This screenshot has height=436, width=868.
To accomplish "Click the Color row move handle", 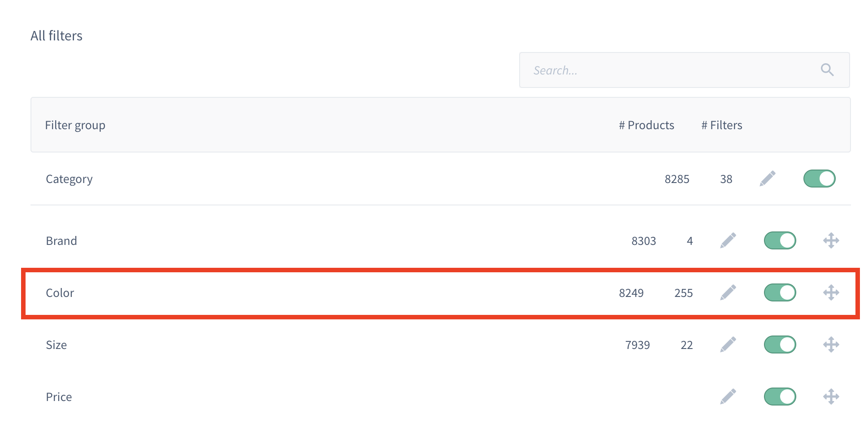I will pyautogui.click(x=831, y=292).
